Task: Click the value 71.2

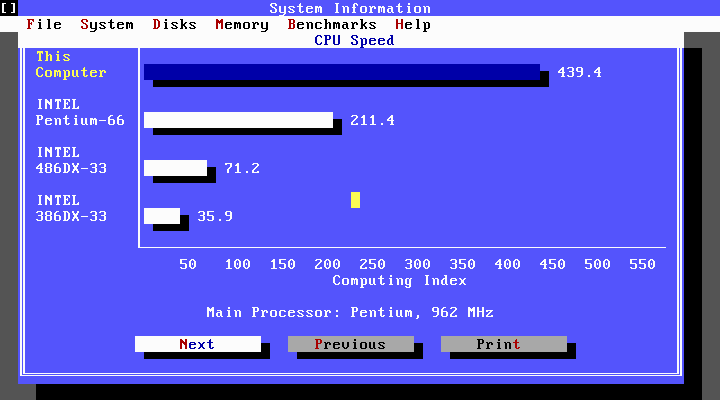Action: tap(242, 168)
